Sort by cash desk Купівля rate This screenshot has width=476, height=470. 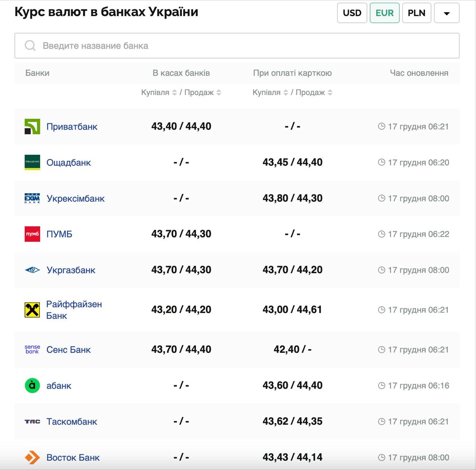[174, 93]
